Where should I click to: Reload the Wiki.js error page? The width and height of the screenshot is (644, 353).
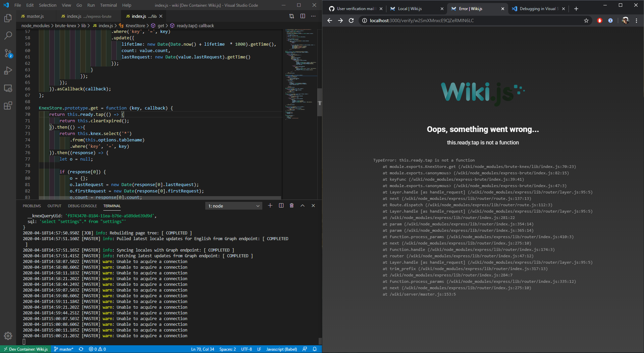[x=351, y=20]
